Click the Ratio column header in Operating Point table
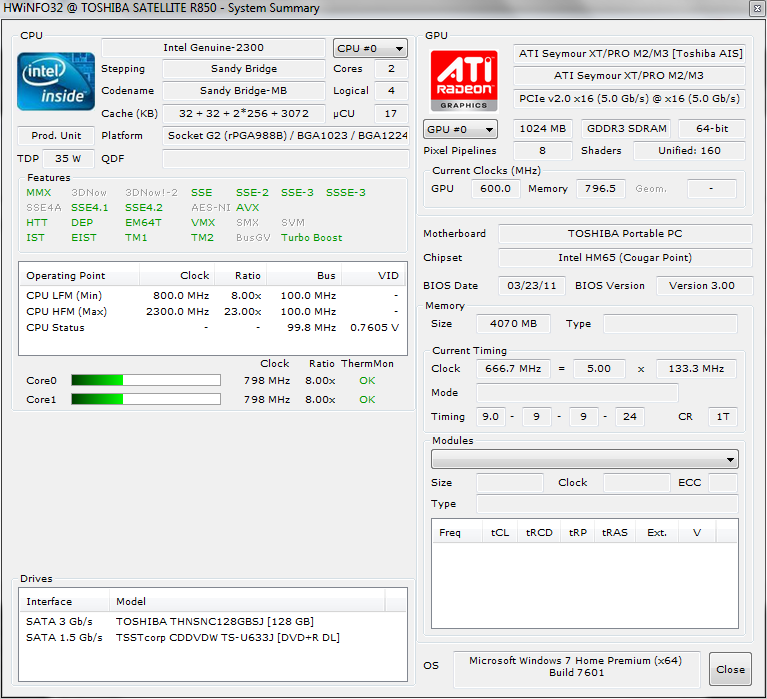 [241, 275]
